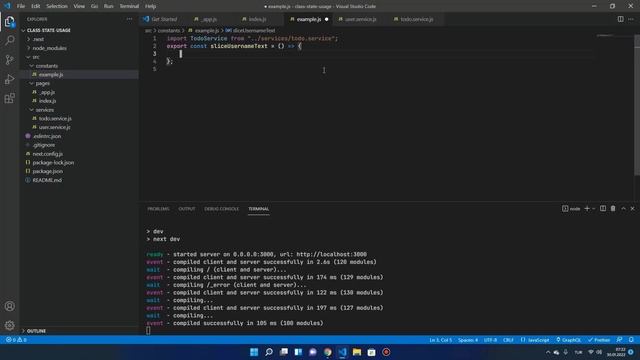Open the Go menu
Image resolution: width=640 pixels, height=360 pixels.
[x=94, y=6]
